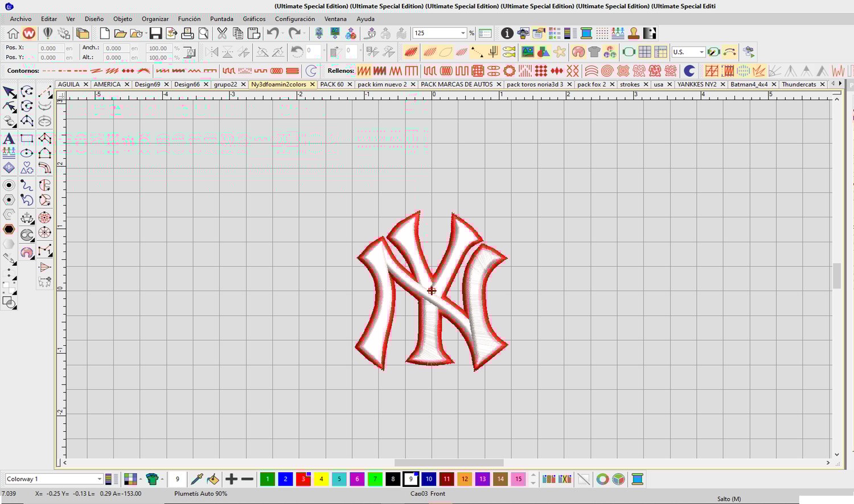Select red color swatch 3

303,479
